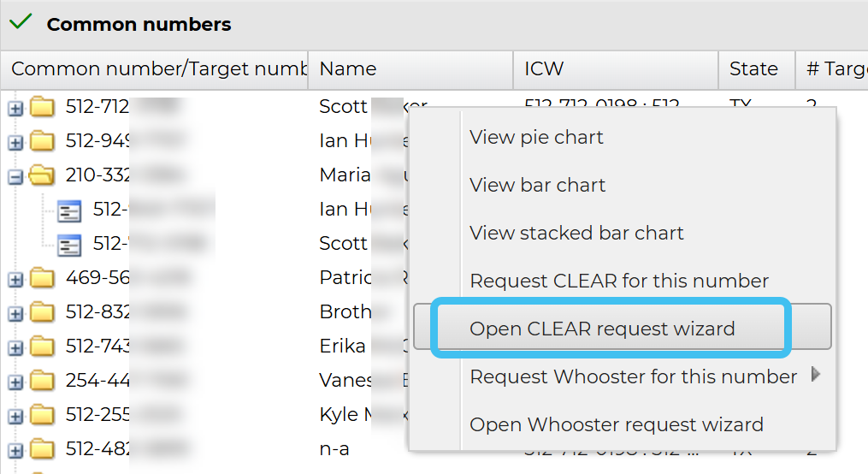
Task: Expand the 512-255 tree node
Action: click(x=15, y=416)
